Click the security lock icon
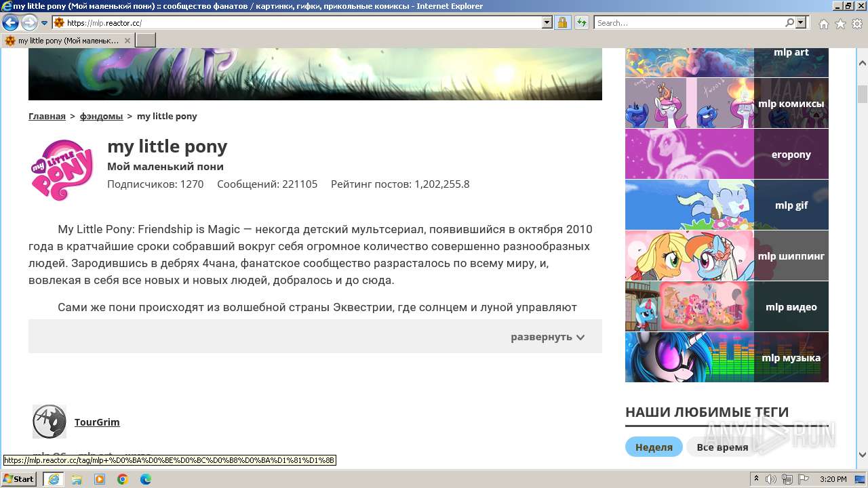This screenshot has height=488, width=868. tap(562, 22)
